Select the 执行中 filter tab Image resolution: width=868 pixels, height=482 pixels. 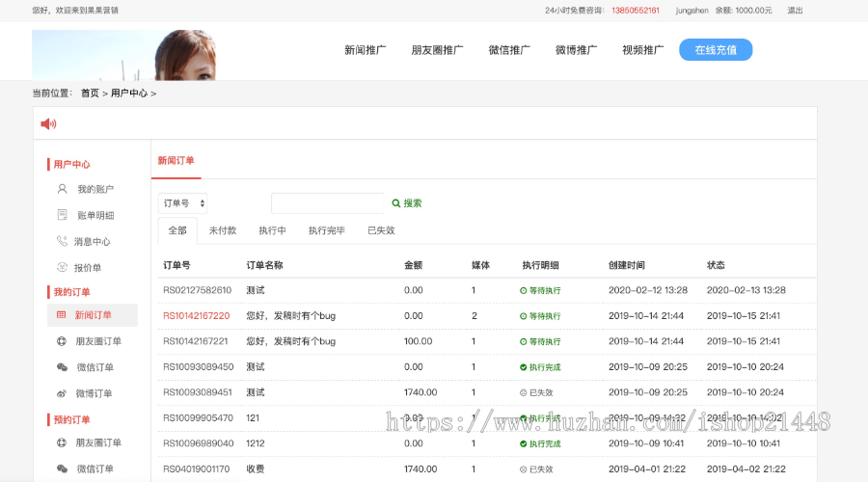(272, 230)
